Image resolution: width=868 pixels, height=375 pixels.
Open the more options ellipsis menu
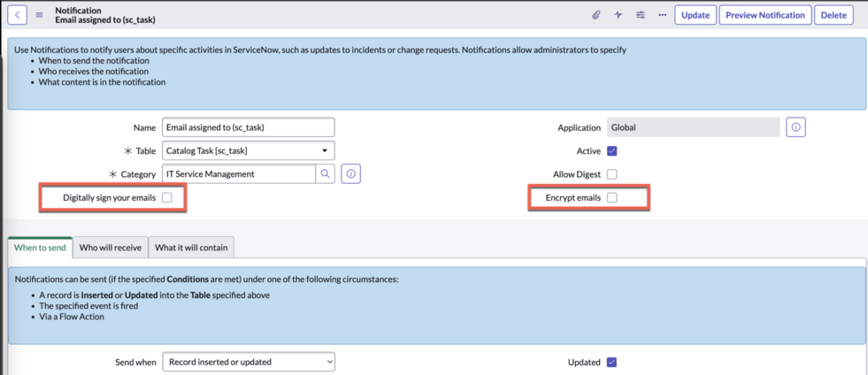[x=662, y=15]
